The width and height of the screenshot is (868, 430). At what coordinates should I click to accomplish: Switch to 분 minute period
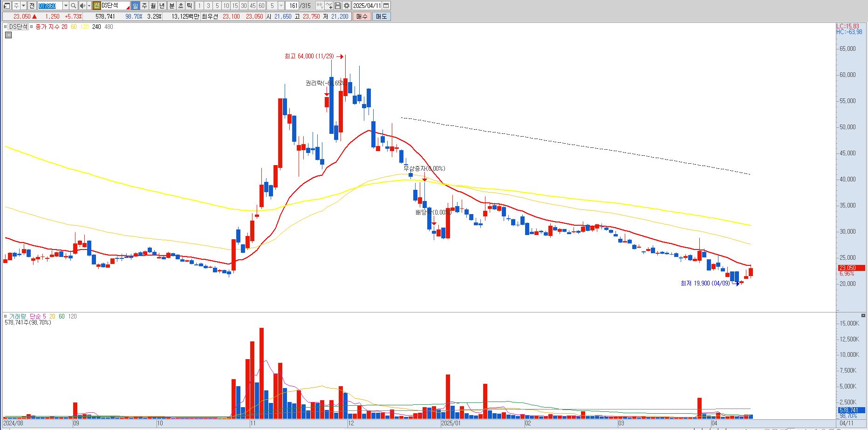171,6
